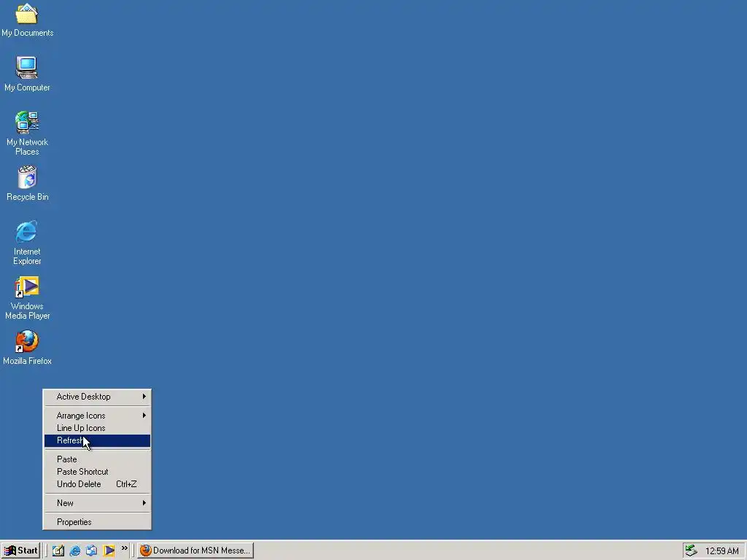The width and height of the screenshot is (747, 560).
Task: Open the New submenu
Action: coord(97,503)
